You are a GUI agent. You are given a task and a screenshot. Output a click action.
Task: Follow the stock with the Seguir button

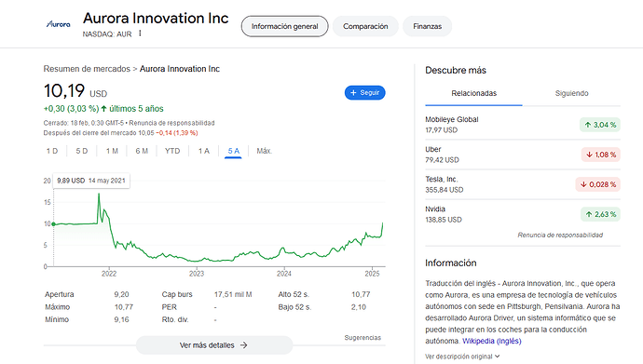(365, 92)
